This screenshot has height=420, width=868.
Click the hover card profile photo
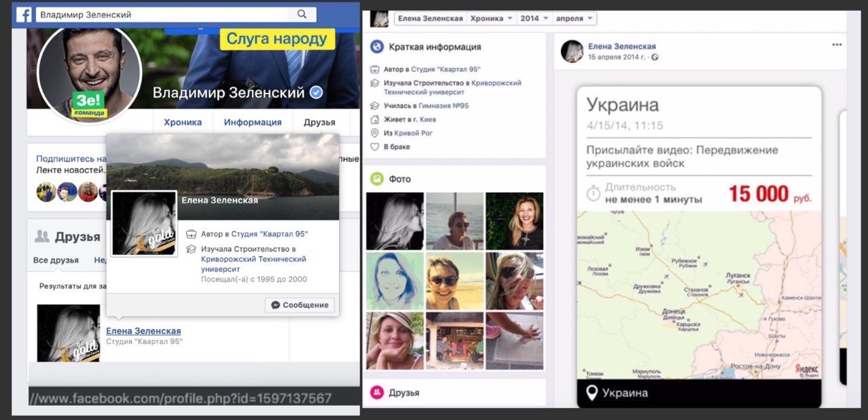(x=144, y=223)
